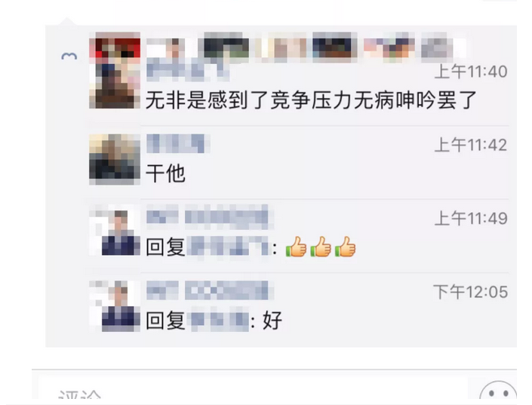This screenshot has width=532, height=405.
Task: Tap the replied-to name in thumbs-up reply
Action: [230, 247]
